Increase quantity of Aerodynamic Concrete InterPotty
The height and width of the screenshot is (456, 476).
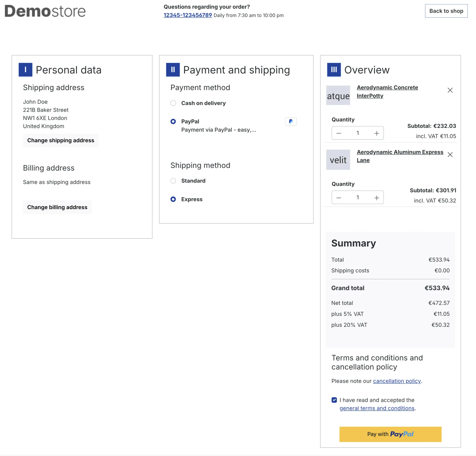click(x=377, y=133)
